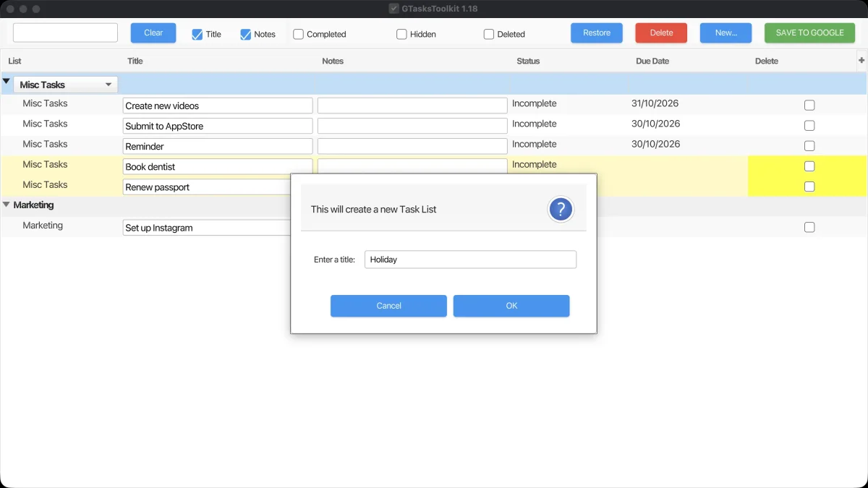The width and height of the screenshot is (868, 488).
Task: Click the Book dentist title field
Action: tap(218, 166)
